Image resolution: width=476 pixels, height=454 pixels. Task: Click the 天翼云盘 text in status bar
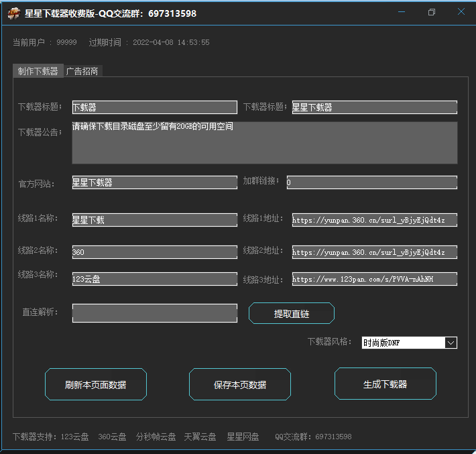[x=200, y=437]
